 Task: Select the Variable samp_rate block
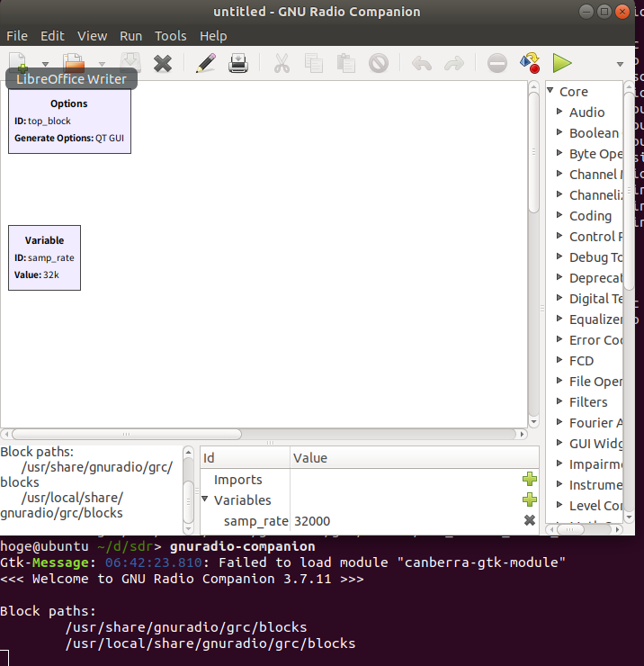pyautogui.click(x=45, y=257)
